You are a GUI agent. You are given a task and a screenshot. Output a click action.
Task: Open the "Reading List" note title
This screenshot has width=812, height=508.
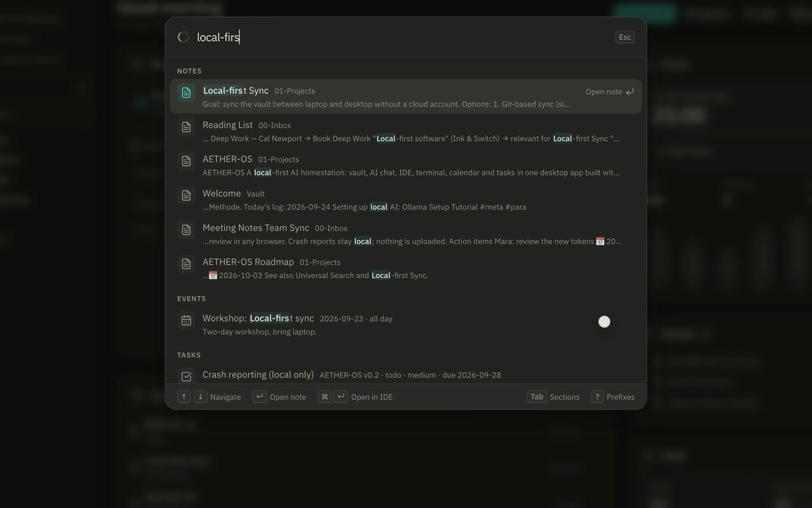[x=228, y=125]
